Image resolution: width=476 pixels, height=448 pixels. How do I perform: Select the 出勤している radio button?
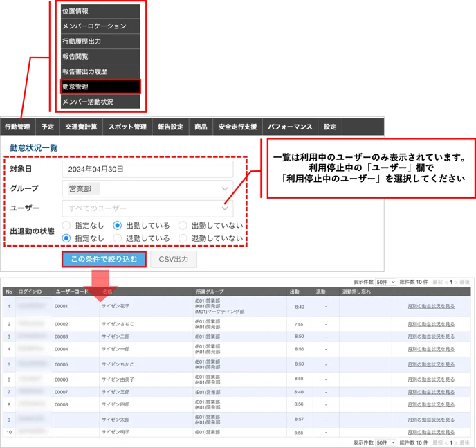[x=117, y=225]
